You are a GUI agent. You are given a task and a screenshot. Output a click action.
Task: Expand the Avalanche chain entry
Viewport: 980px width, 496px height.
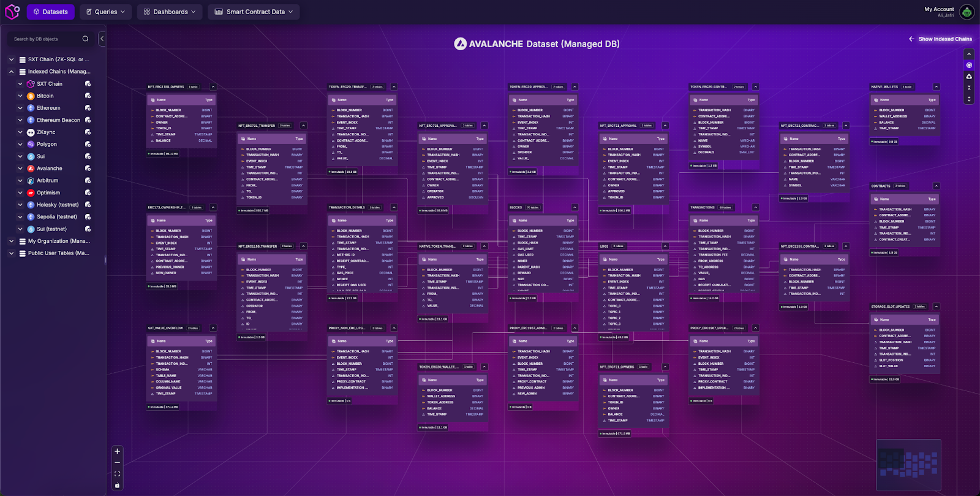click(x=20, y=169)
